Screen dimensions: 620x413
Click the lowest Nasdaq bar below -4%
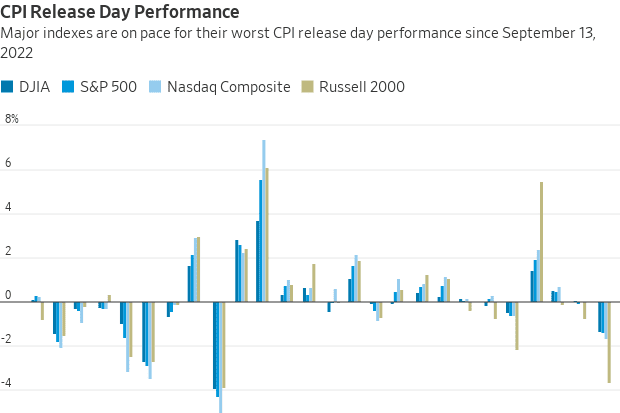[220, 356]
